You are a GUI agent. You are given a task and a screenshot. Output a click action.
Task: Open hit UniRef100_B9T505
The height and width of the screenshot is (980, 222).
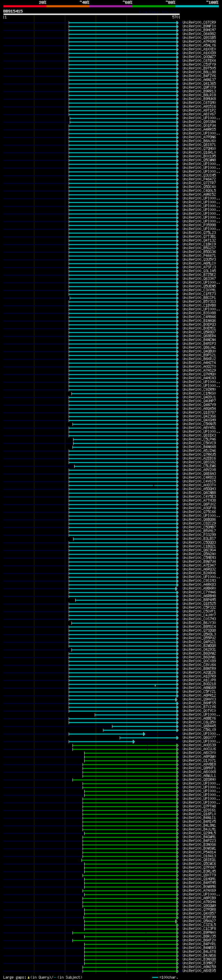point(199,68)
